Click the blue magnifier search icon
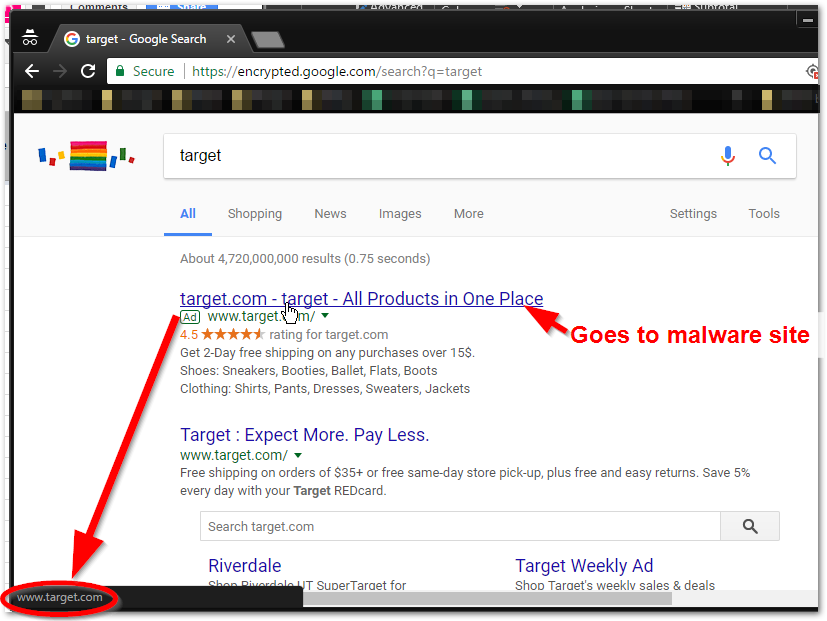The image size is (827, 621). point(767,155)
